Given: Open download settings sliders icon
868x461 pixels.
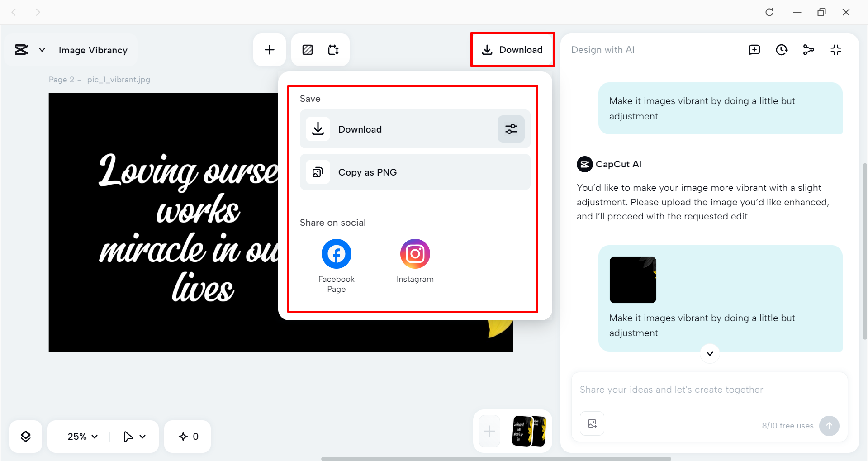Looking at the screenshot, I should click(x=511, y=129).
